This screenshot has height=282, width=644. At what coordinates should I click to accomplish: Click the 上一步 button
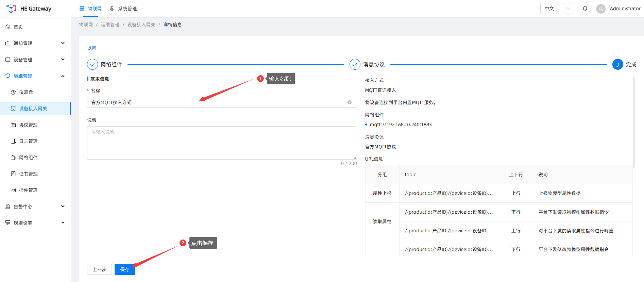[99, 269]
